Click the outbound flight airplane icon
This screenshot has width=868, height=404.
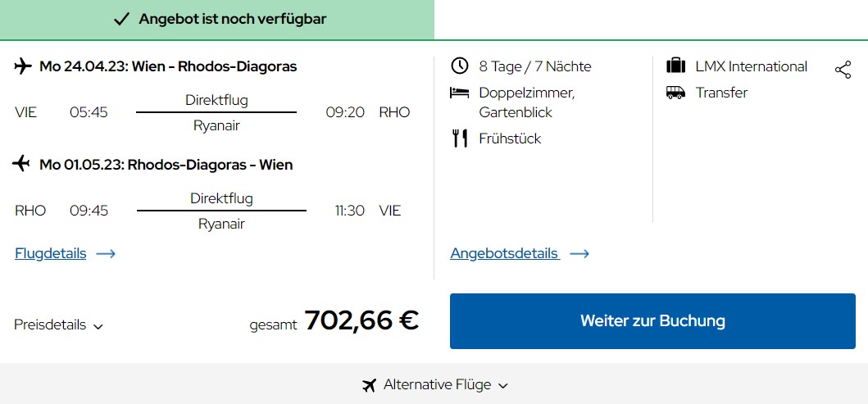tap(23, 66)
